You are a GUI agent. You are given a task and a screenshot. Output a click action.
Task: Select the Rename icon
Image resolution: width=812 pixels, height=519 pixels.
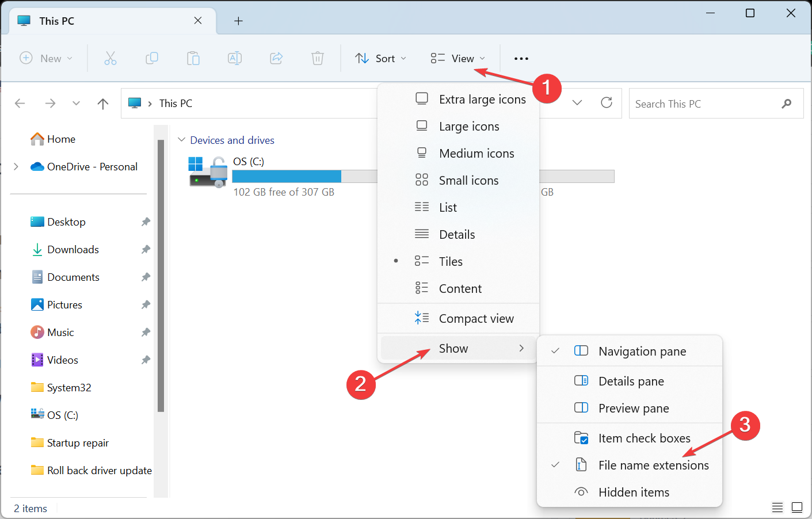point(234,58)
